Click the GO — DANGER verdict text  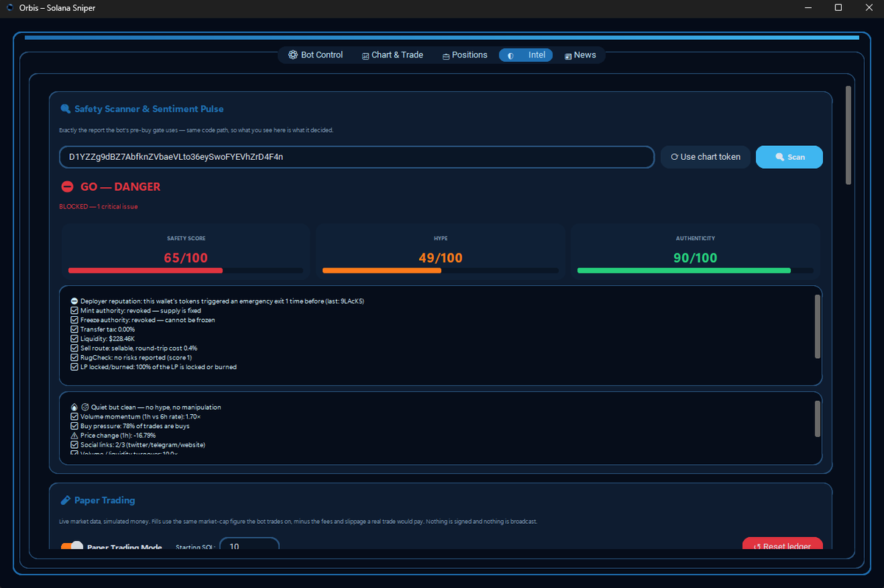click(x=120, y=187)
